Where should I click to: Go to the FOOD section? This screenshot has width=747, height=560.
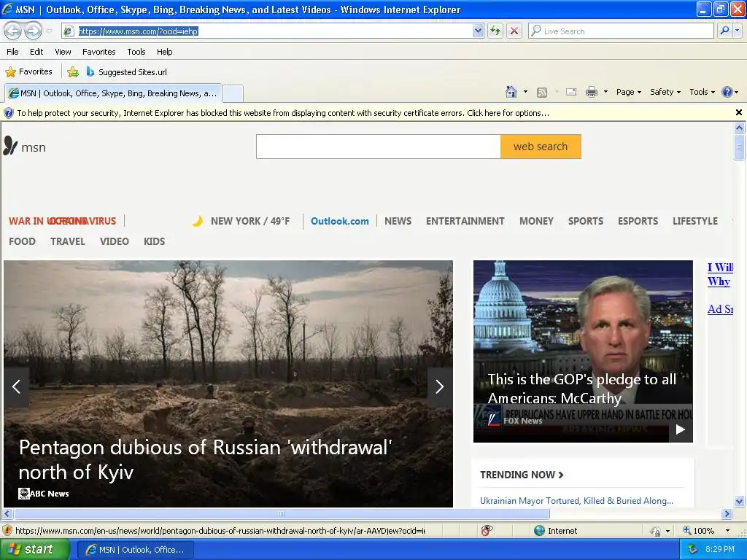coord(22,241)
